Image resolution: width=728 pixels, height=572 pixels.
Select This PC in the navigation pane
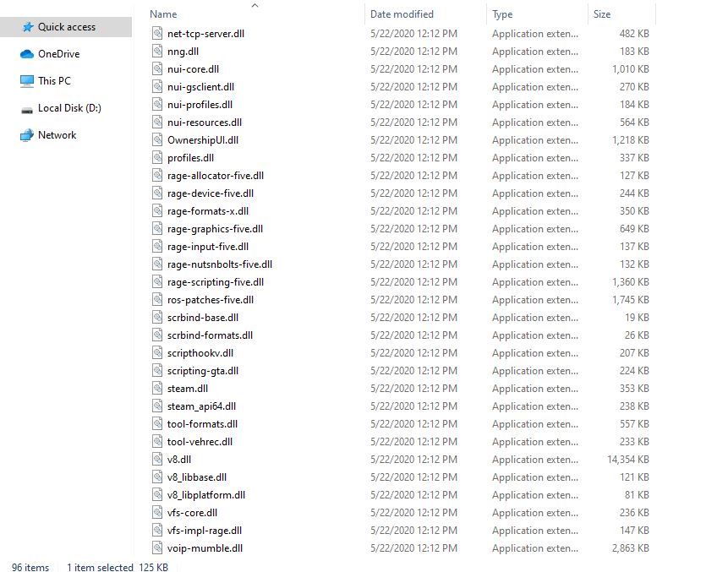[x=54, y=81]
